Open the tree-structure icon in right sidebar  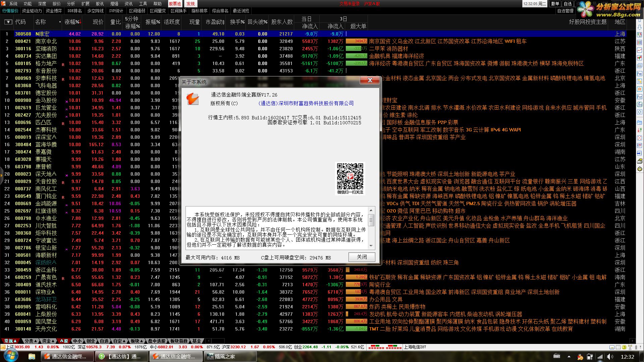(x=640, y=81)
